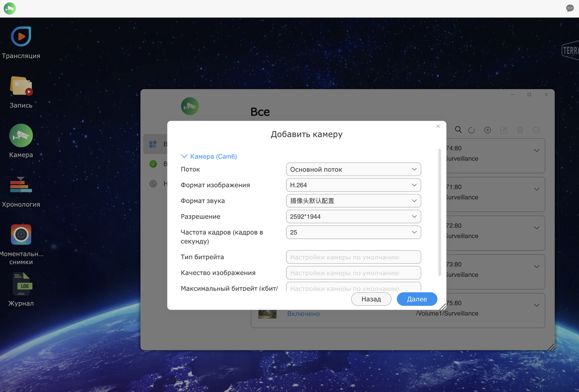Open the Поток dropdown
Image resolution: width=579 pixels, height=392 pixels.
[353, 170]
